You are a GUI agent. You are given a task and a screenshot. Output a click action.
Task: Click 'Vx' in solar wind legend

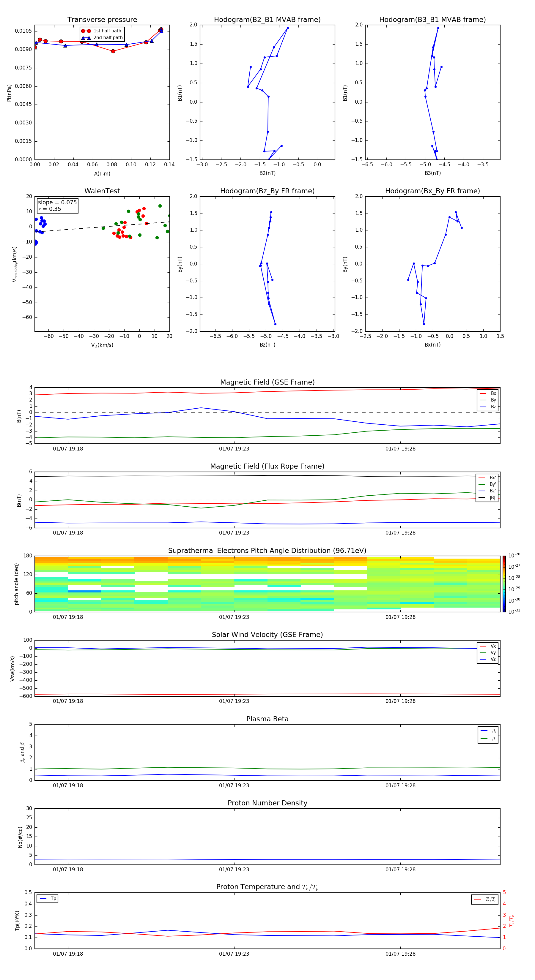pos(493,646)
